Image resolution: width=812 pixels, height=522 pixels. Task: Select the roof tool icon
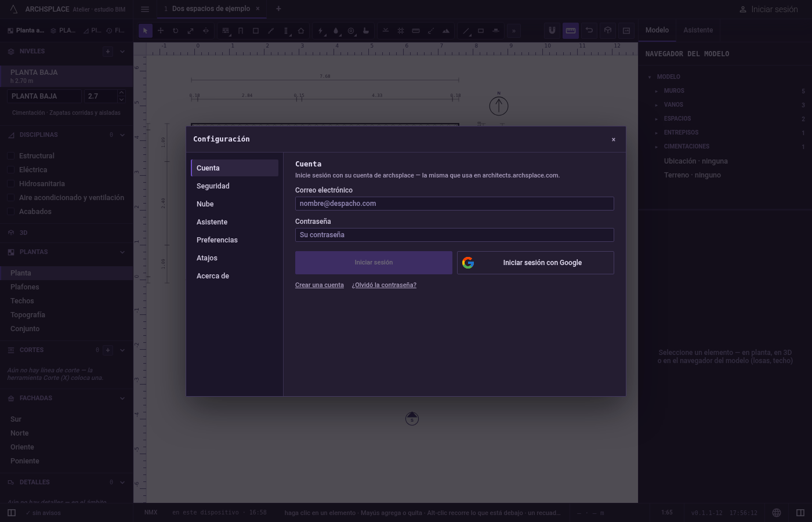coord(301,31)
